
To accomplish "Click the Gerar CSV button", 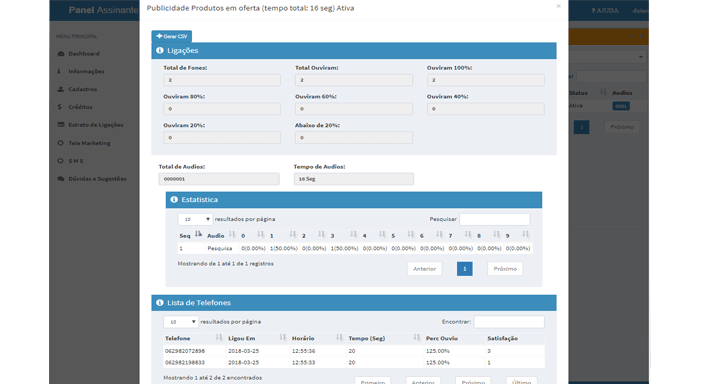I will pyautogui.click(x=171, y=36).
